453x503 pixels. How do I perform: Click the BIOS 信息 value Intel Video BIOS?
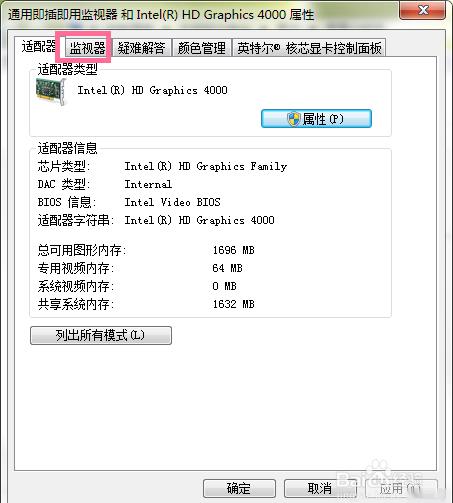coord(172,202)
